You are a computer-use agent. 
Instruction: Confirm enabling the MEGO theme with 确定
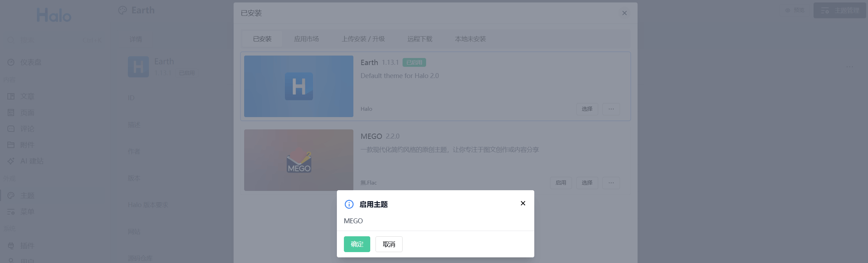pyautogui.click(x=357, y=244)
